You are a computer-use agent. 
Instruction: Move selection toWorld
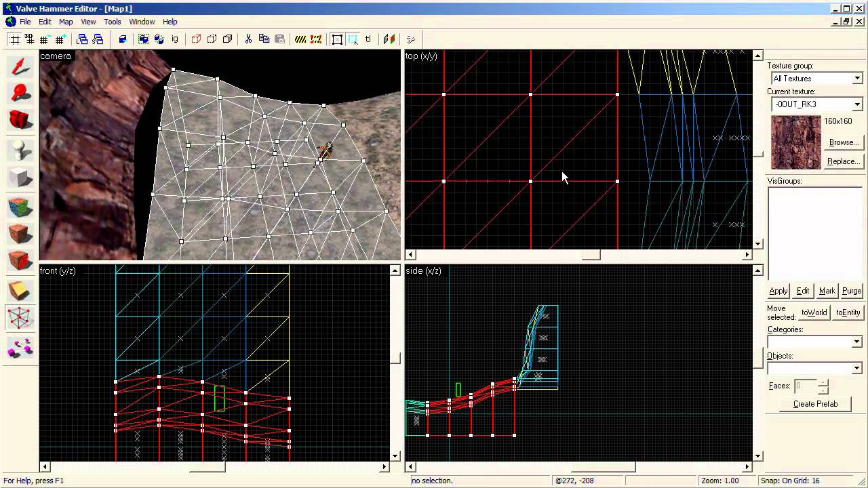click(x=814, y=312)
